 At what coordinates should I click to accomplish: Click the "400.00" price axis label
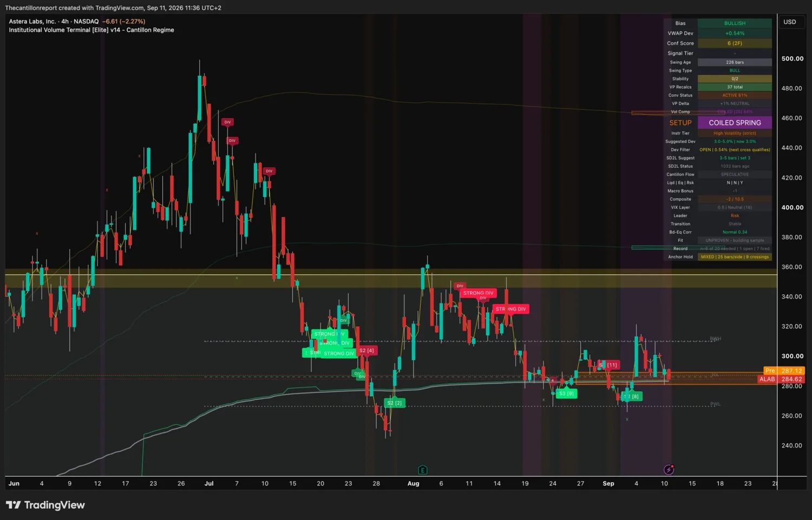click(x=792, y=207)
